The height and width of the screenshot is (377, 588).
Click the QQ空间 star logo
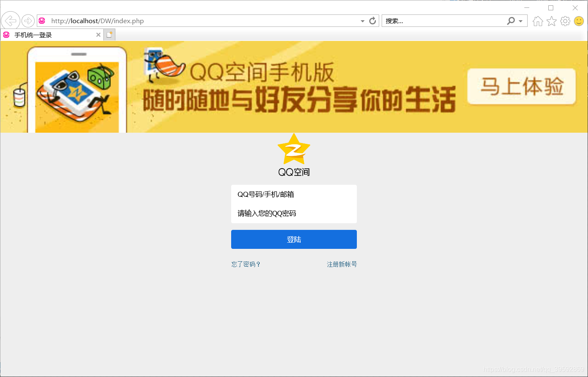(x=294, y=149)
